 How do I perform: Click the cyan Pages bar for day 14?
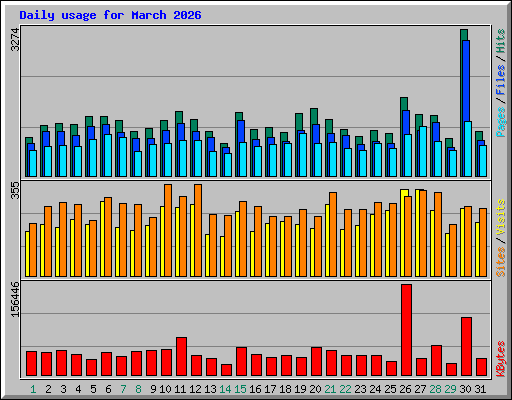tap(228, 165)
